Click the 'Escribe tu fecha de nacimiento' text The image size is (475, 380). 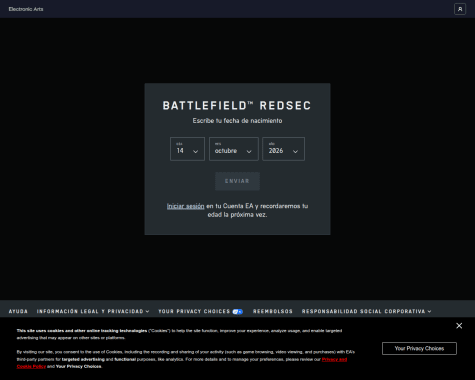pyautogui.click(x=237, y=121)
